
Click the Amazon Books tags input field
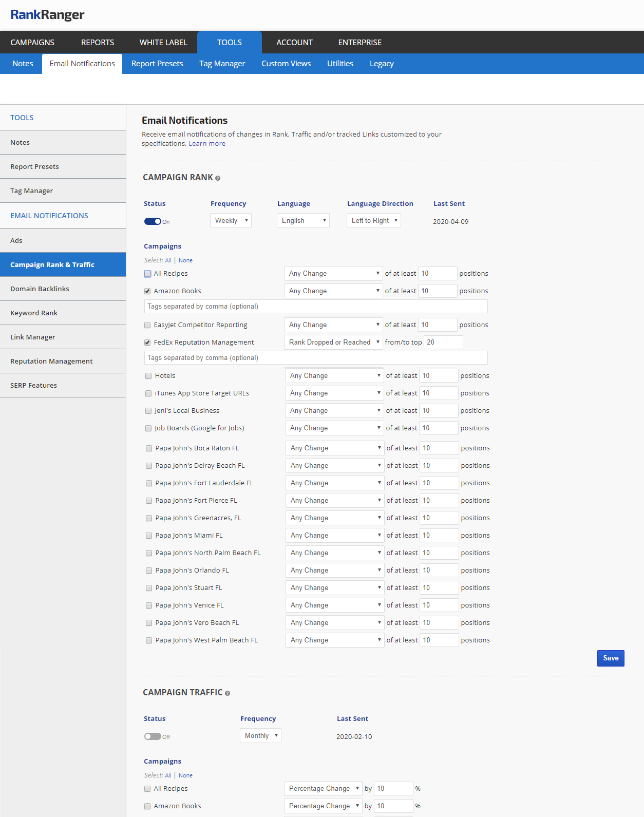[x=315, y=307]
